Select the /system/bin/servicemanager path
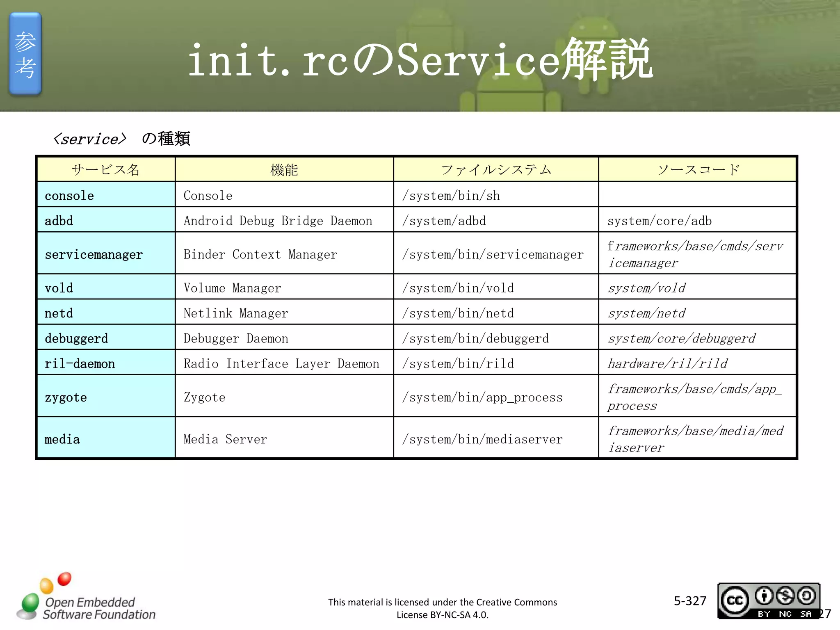This screenshot has height=630, width=840. pos(493,254)
